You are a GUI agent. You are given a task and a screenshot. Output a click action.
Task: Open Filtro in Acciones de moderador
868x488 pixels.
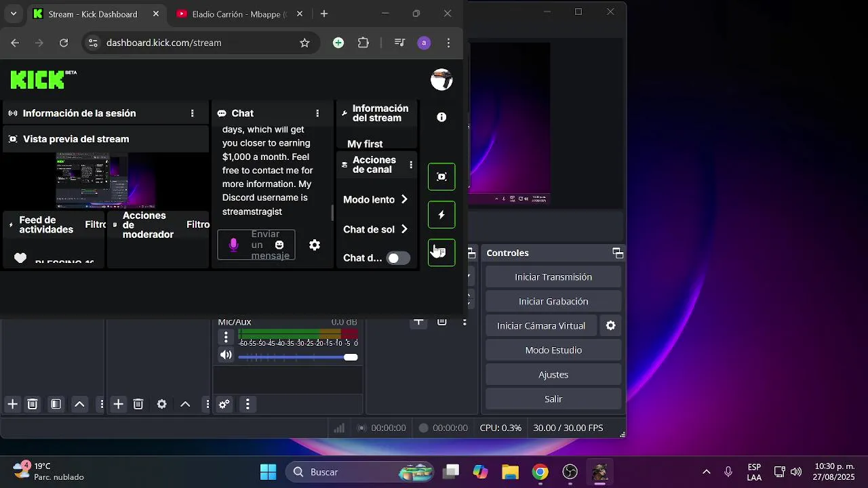coord(198,224)
